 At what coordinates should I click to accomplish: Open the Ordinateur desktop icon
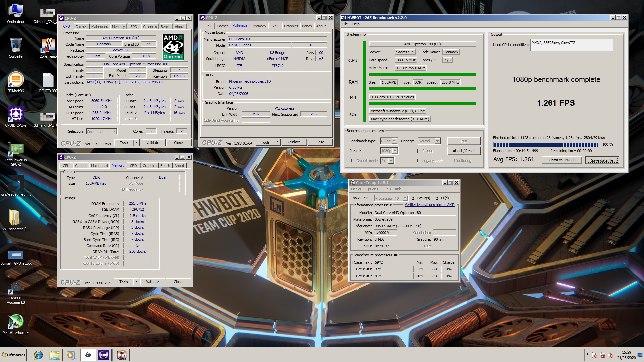[x=16, y=14]
